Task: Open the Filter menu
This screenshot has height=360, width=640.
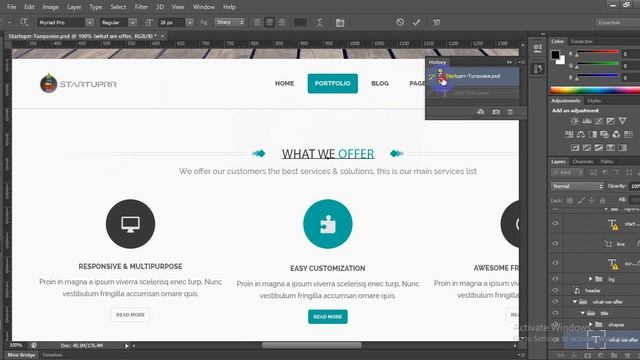Action: click(141, 7)
